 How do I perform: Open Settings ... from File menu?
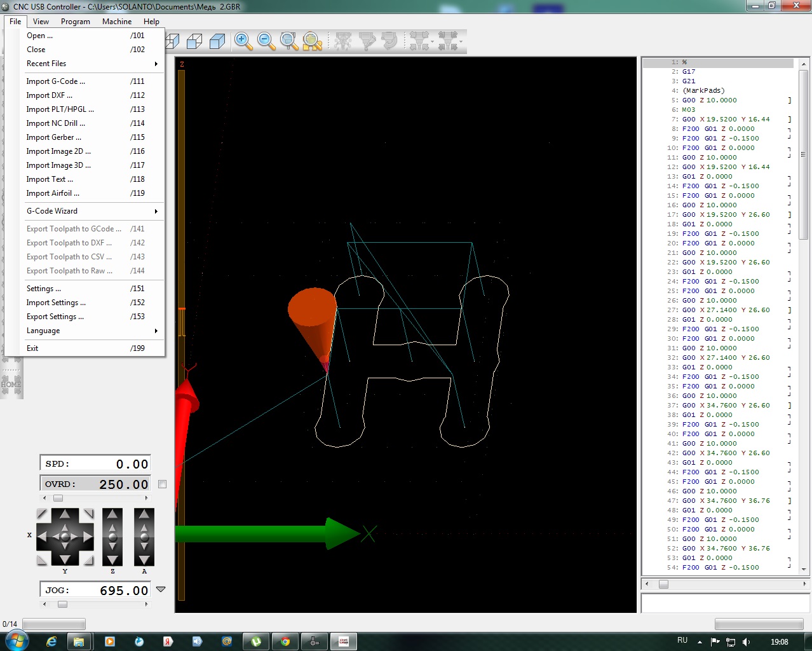coord(85,289)
